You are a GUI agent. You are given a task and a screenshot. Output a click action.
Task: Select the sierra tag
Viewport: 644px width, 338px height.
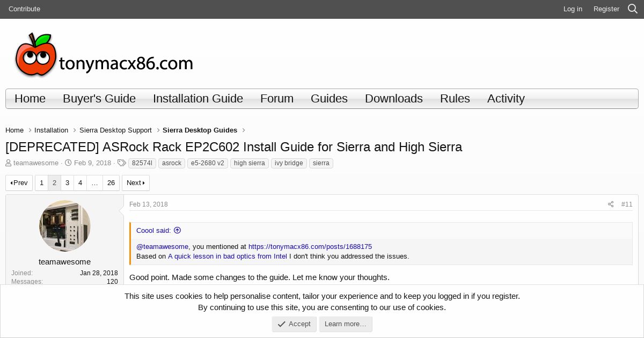pos(321,163)
